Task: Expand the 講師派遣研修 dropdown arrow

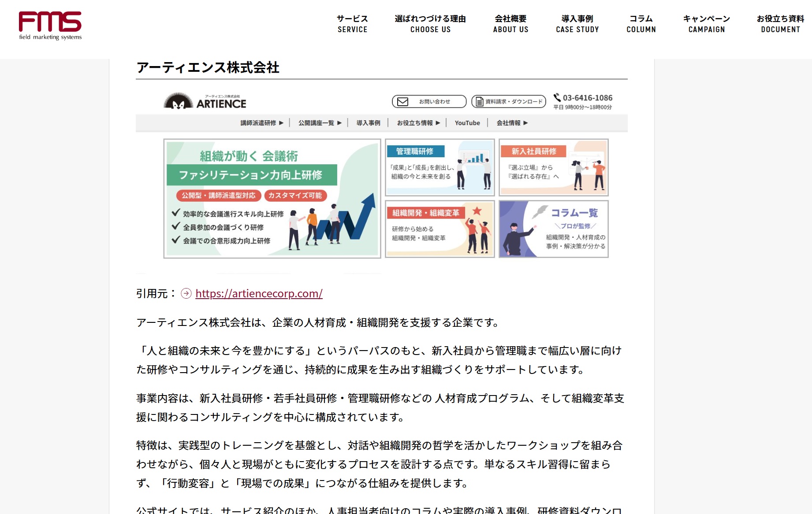Action: [x=281, y=123]
